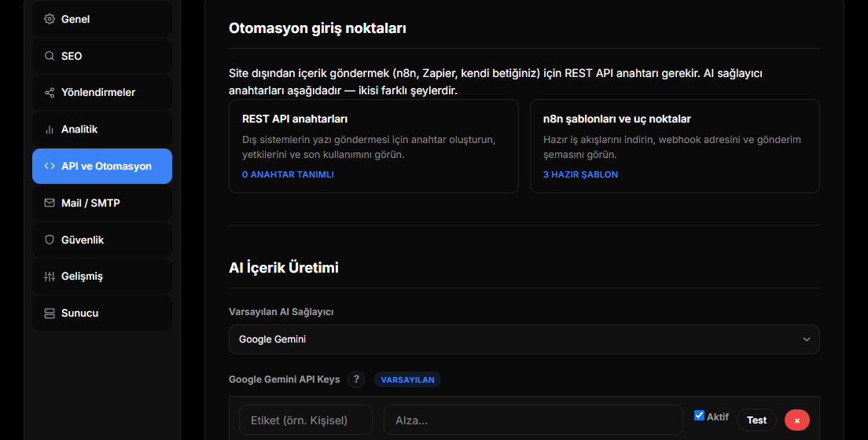
Task: Select the API ve Otomasyon section
Action: coord(102,166)
